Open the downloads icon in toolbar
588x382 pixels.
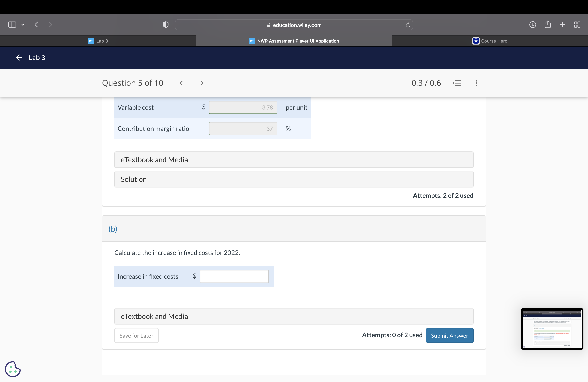pos(532,24)
